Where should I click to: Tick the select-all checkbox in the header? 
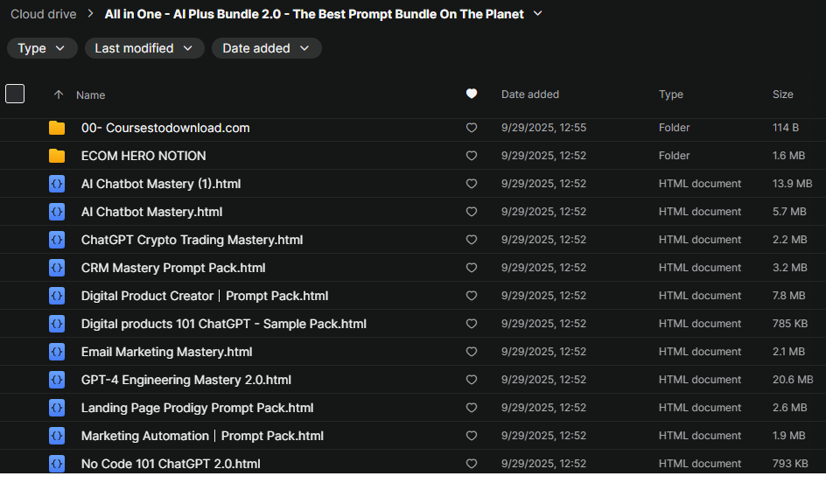pos(15,94)
